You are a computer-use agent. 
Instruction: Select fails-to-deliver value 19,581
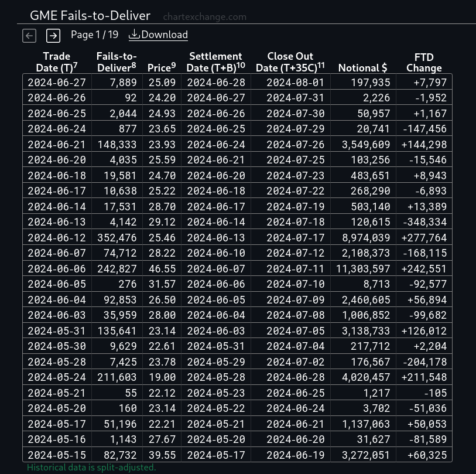coord(117,175)
